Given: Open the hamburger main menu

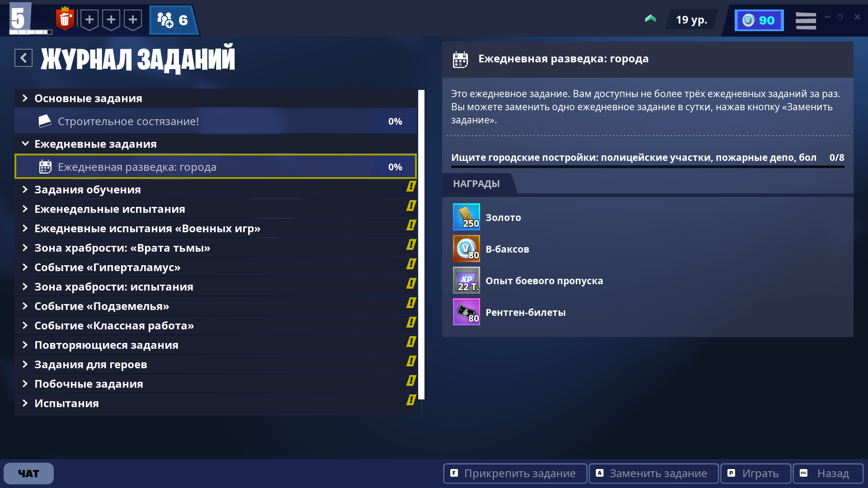Looking at the screenshot, I should 806,20.
